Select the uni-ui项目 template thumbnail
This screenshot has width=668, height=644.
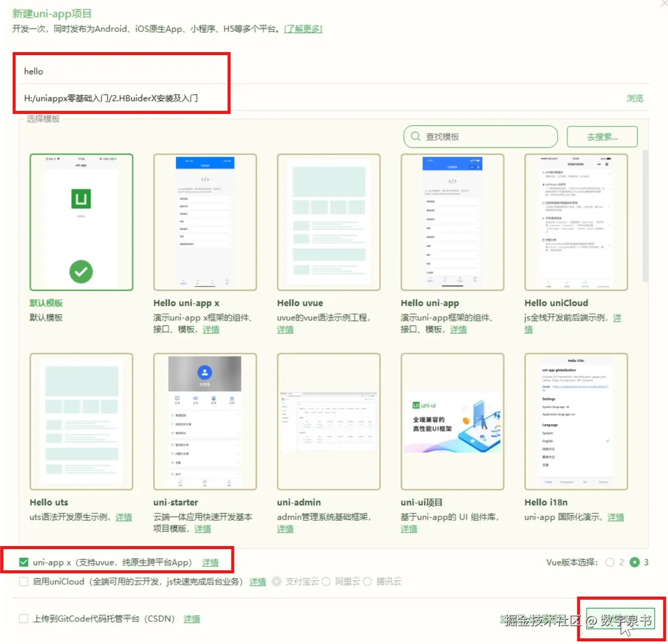(x=452, y=420)
